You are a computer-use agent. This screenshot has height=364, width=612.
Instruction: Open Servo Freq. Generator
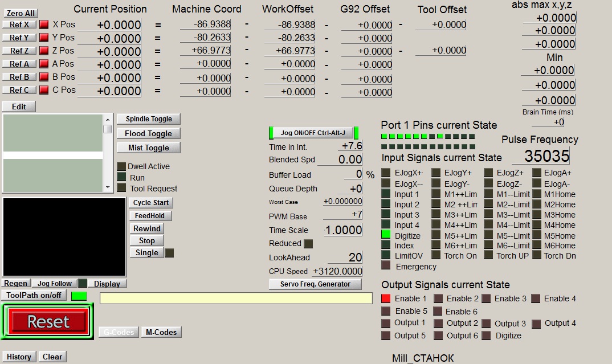(315, 284)
